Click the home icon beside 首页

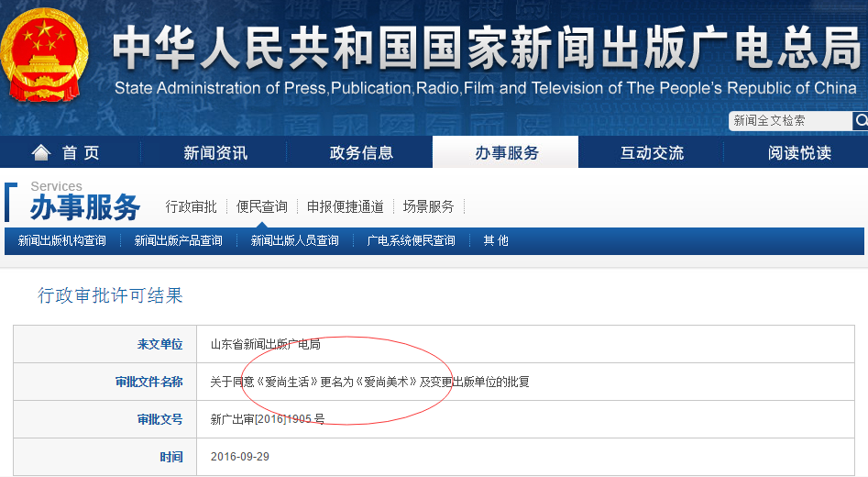click(41, 152)
